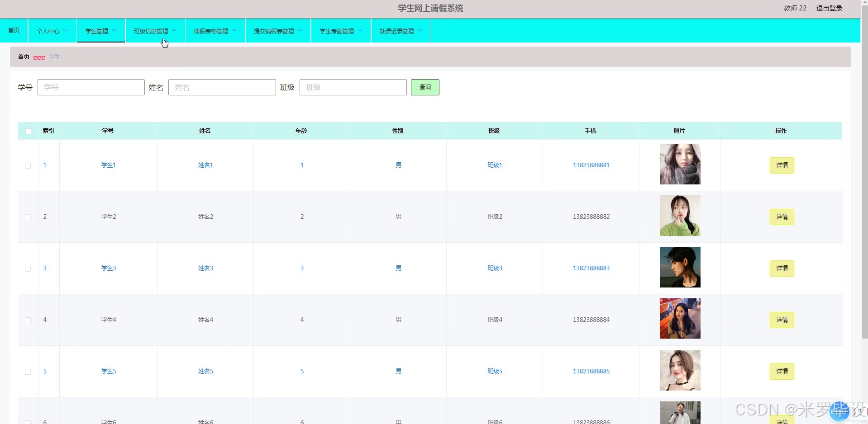868x424 pixels.
Task: Click phone number 13823888885
Action: [591, 372]
